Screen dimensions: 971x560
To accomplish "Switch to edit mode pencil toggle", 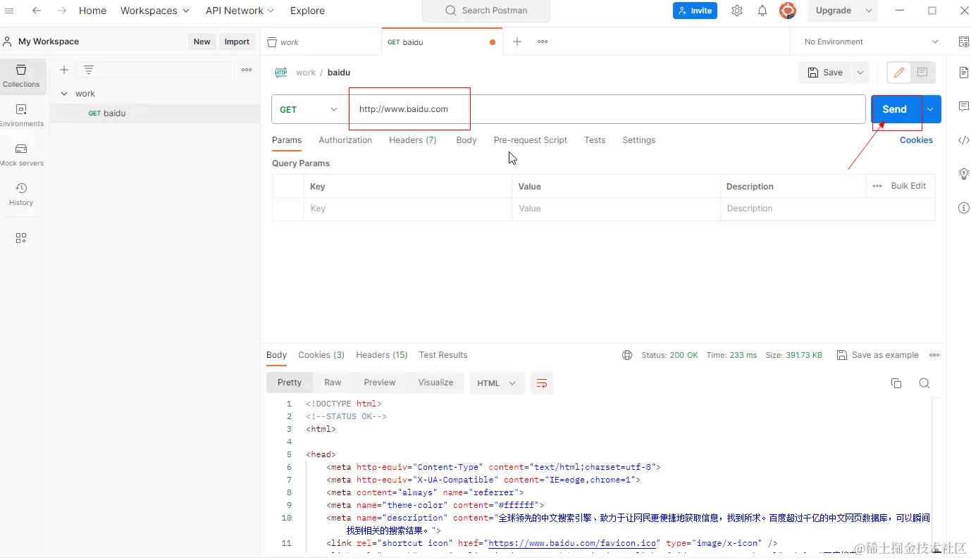I will tap(898, 73).
